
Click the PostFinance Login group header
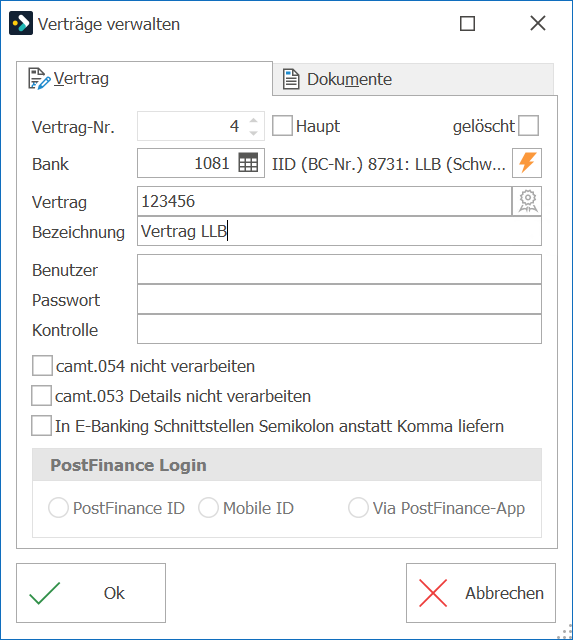click(287, 465)
